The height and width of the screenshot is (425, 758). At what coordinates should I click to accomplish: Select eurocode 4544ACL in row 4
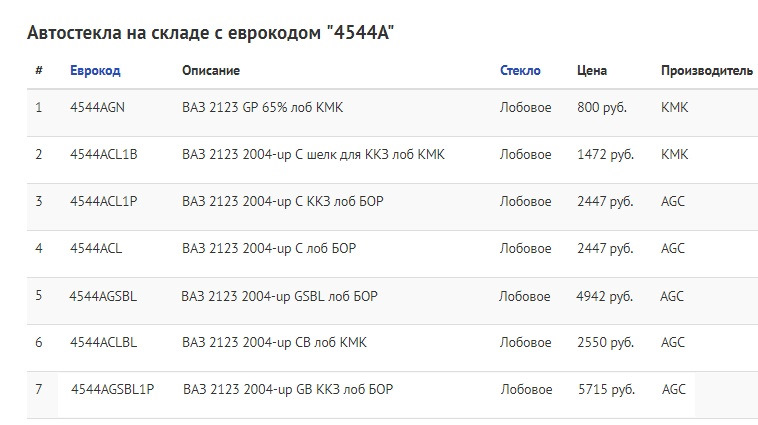(96, 248)
